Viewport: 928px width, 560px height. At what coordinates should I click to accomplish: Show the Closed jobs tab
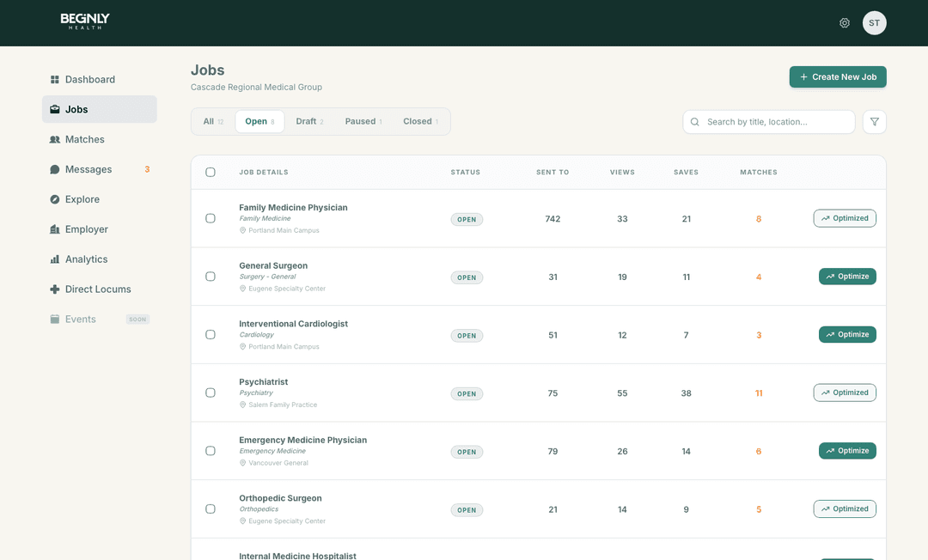point(420,121)
